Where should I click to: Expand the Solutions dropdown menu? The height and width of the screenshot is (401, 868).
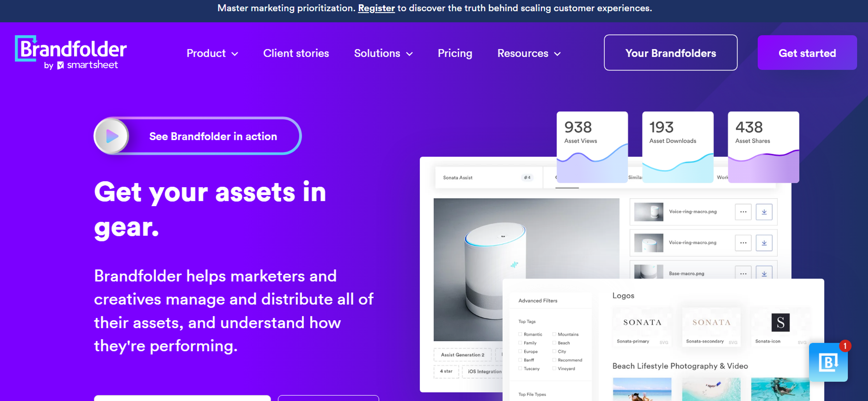384,53
